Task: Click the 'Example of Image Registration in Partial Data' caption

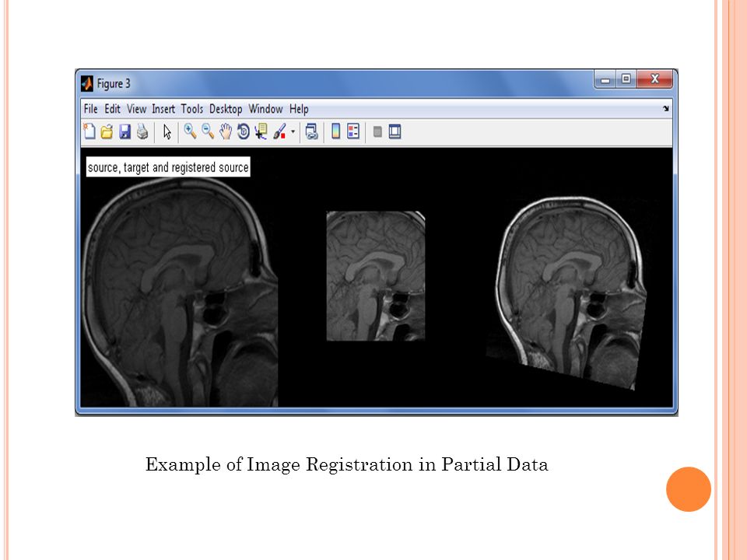Action: pos(347,464)
